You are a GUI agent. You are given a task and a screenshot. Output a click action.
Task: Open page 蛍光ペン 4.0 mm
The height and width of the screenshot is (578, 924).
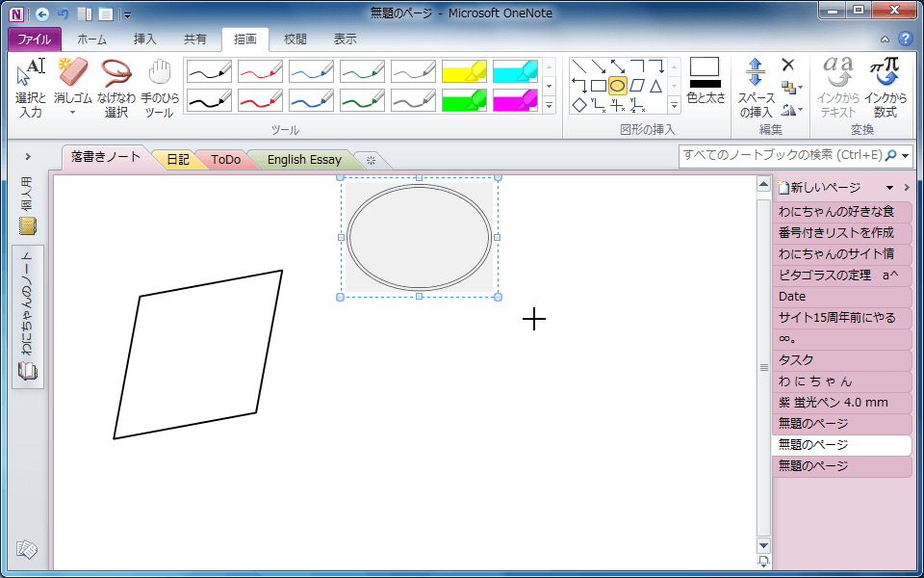point(841,403)
